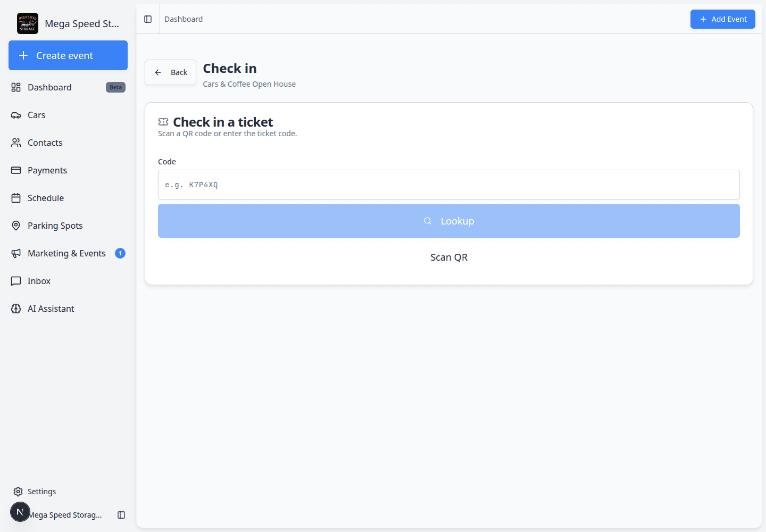Click the Inbox message icon
This screenshot has height=532, width=766.
pos(16,281)
